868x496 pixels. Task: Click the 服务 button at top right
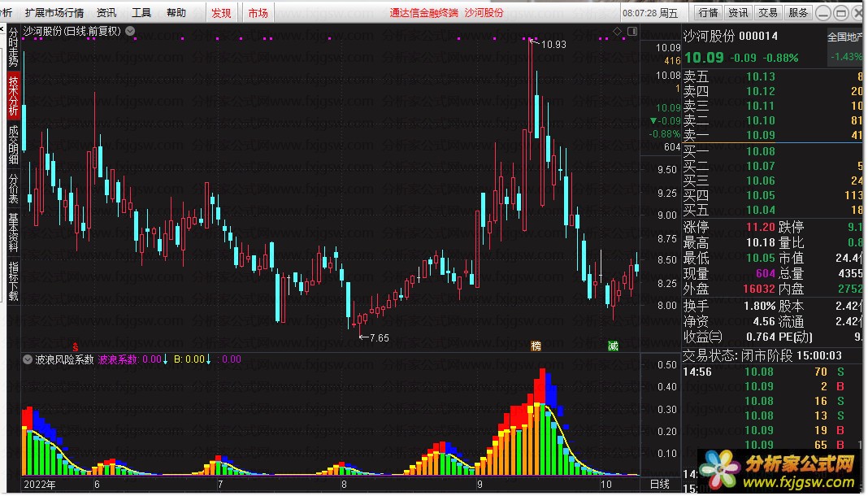pos(797,12)
